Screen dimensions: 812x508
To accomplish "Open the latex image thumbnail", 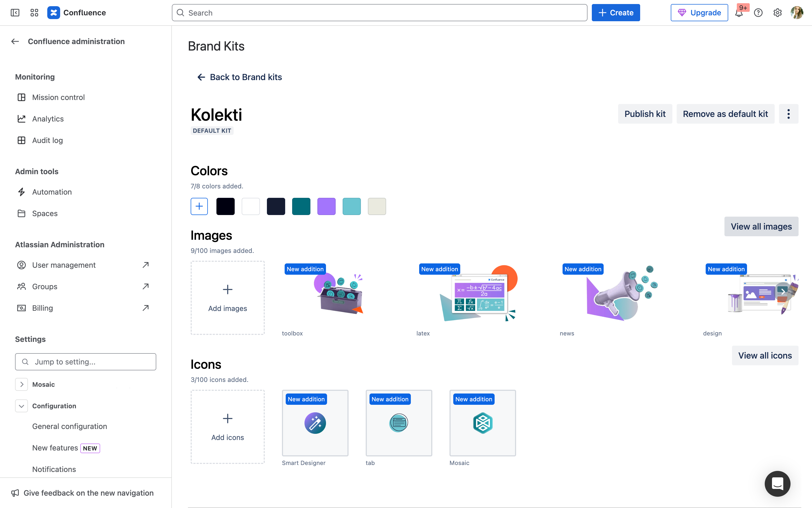I will 479,294.
